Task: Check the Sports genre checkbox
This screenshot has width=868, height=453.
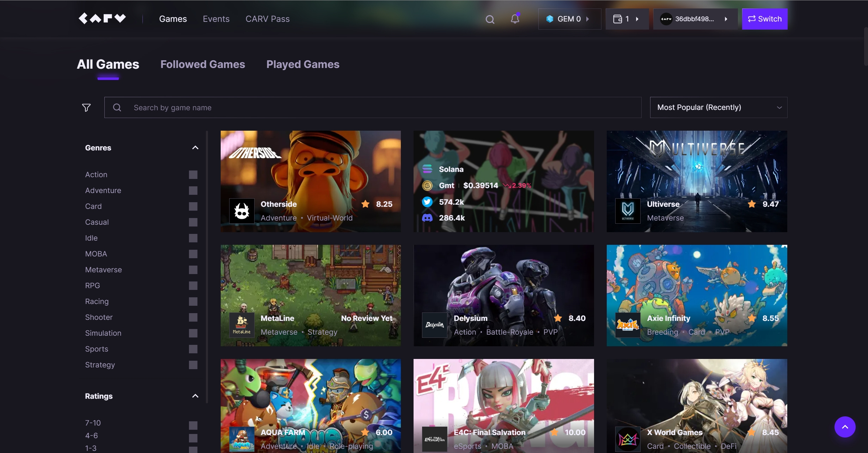Action: click(x=193, y=349)
